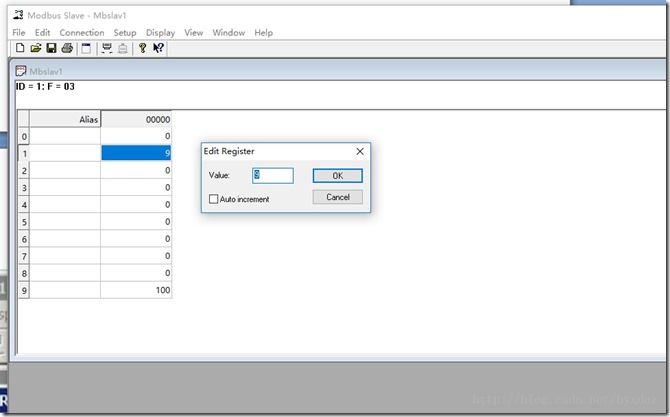
Task: Select the highlighted register 1 value cell
Action: click(x=136, y=153)
